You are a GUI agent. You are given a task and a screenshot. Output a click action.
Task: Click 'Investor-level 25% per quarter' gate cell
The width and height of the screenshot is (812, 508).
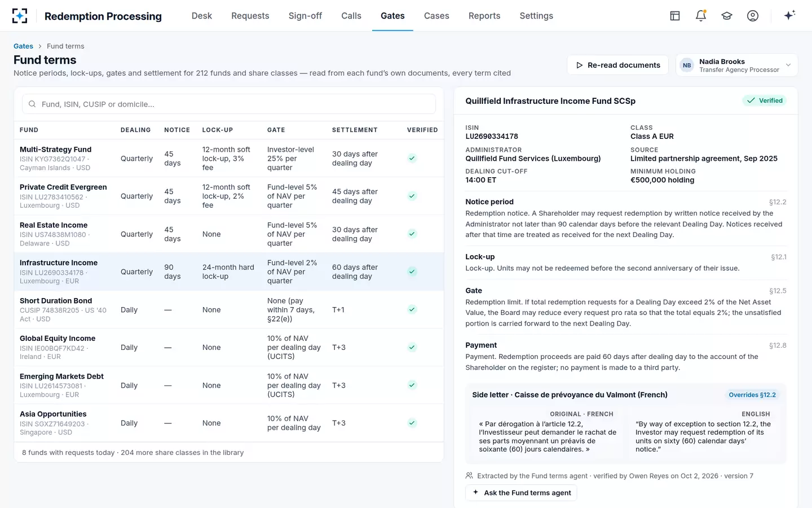click(x=290, y=158)
